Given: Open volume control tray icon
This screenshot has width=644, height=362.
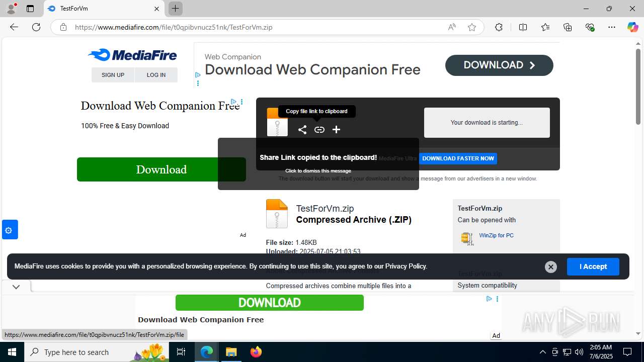Looking at the screenshot, I should click(579, 352).
